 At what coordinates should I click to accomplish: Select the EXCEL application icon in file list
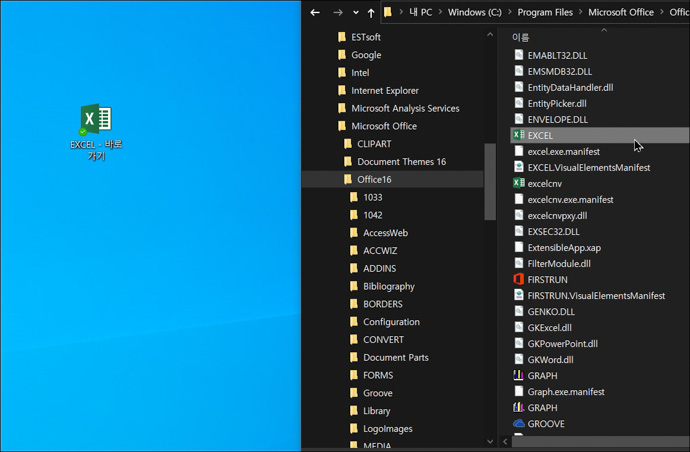[x=519, y=135]
